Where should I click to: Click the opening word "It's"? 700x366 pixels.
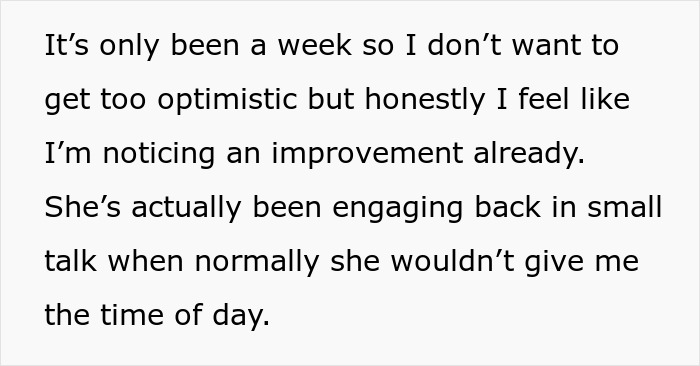[67, 46]
